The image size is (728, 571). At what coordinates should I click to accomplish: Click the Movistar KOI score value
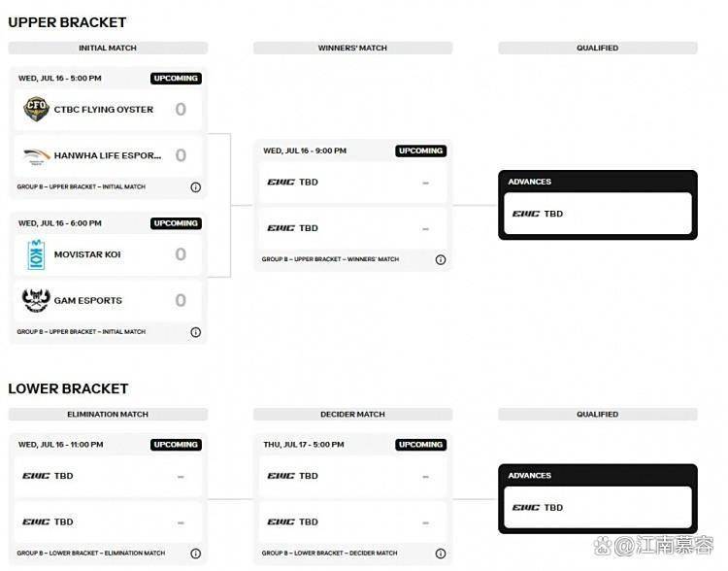tap(181, 254)
